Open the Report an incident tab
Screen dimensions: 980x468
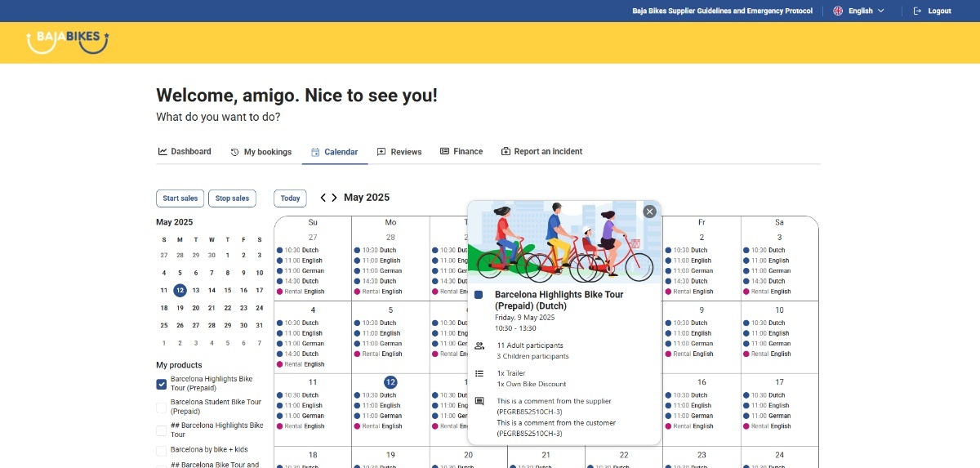point(541,151)
